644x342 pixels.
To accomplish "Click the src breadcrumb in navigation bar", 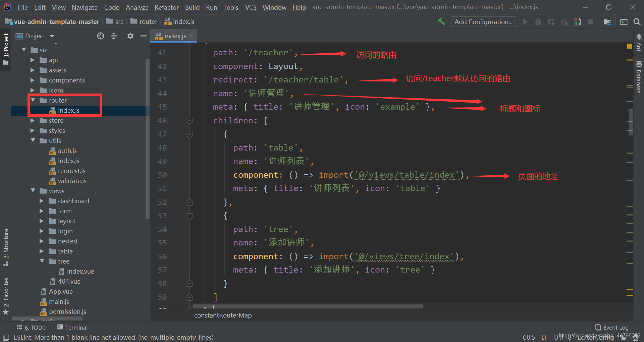I will [x=115, y=21].
